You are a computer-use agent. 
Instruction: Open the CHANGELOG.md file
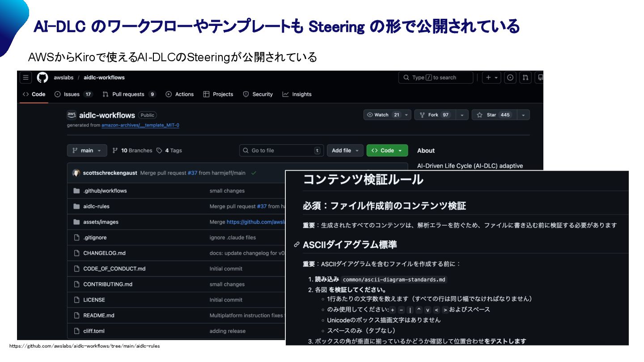(x=104, y=253)
